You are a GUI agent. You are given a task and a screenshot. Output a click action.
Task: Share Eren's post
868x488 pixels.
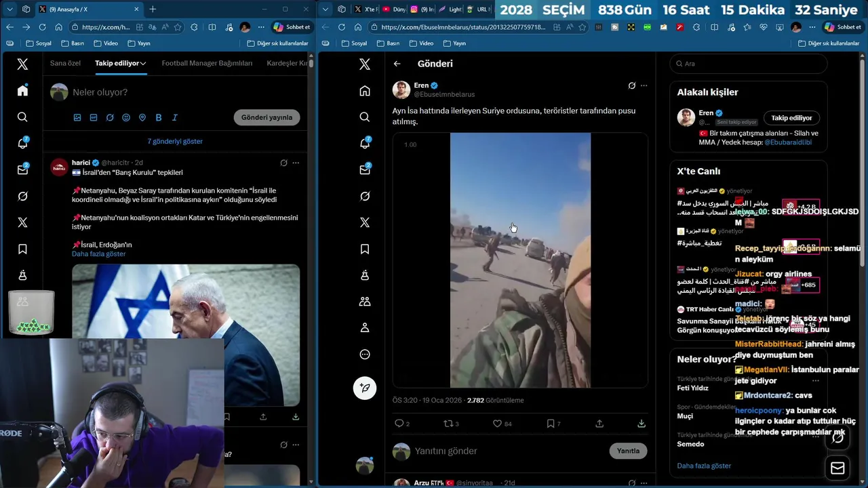tap(599, 424)
